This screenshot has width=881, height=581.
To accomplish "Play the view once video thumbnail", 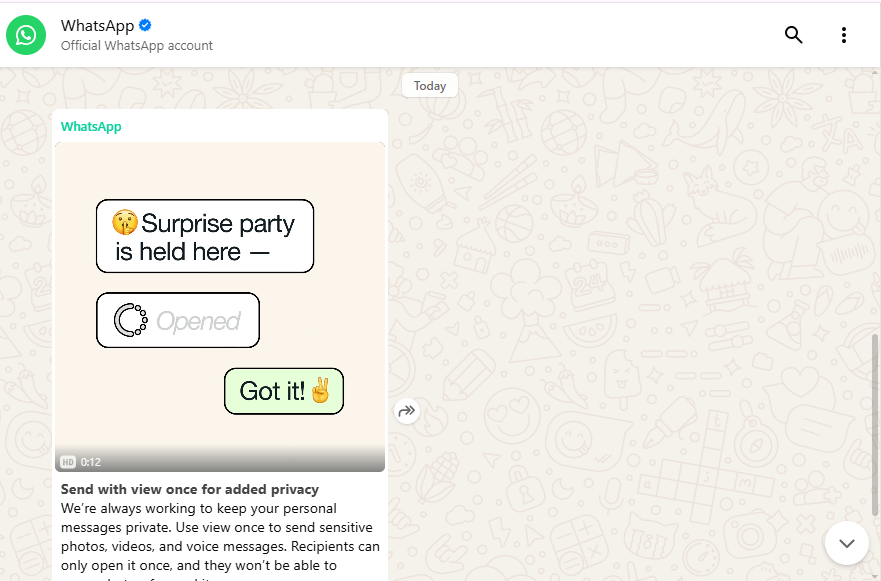I will pyautogui.click(x=220, y=307).
